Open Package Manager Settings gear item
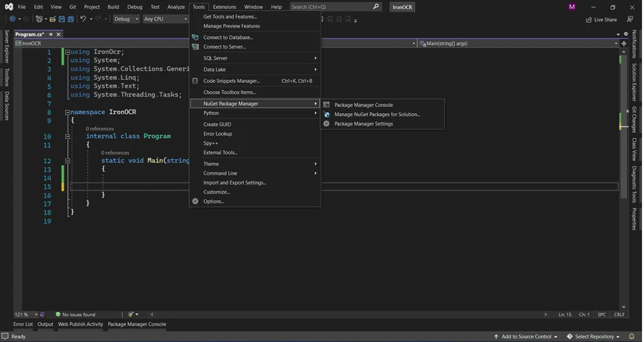Image resolution: width=644 pixels, height=342 pixels. click(363, 124)
